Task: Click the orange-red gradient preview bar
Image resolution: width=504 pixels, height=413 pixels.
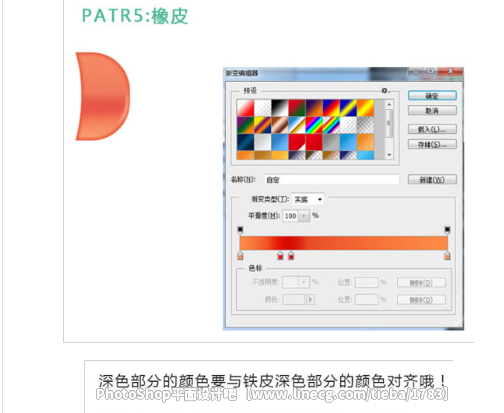Action: [344, 243]
